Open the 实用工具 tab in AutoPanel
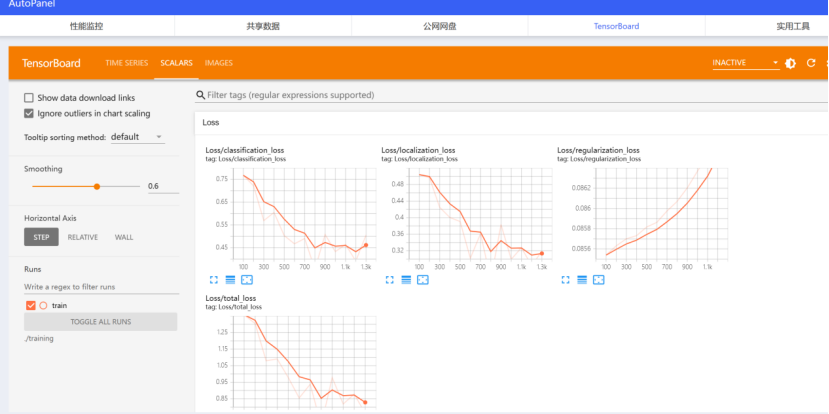Screen dimensions: 829x414 (793, 26)
